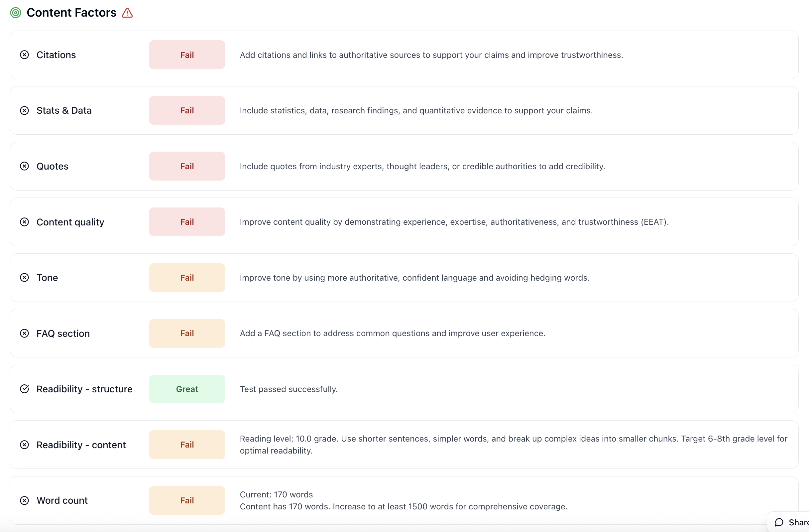809x532 pixels.
Task: Click the FAQ section recommendation text
Action: [x=393, y=333]
